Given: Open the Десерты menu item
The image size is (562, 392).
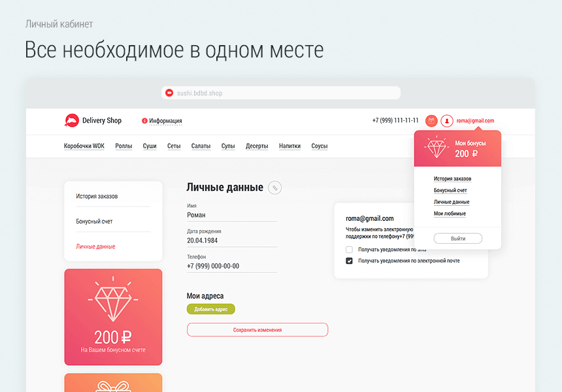Looking at the screenshot, I should click(x=257, y=146).
